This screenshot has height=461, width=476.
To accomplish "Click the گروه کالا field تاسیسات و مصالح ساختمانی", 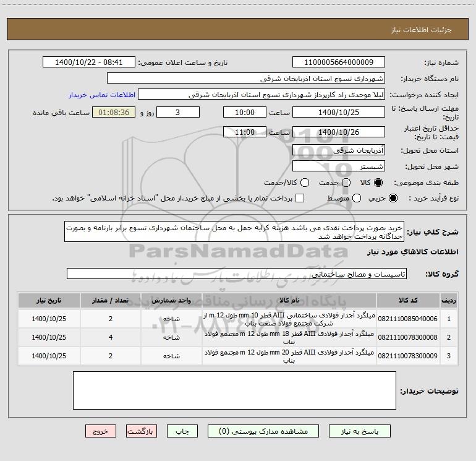I will (237, 274).
